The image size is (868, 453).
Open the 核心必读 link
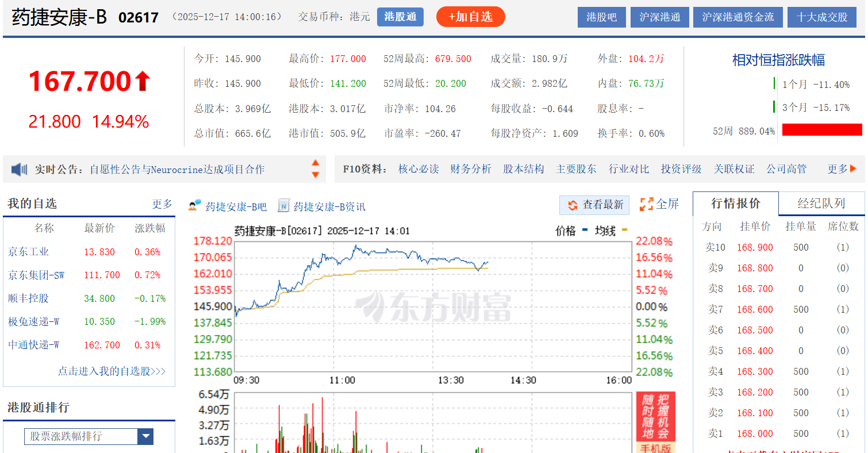coord(418,169)
